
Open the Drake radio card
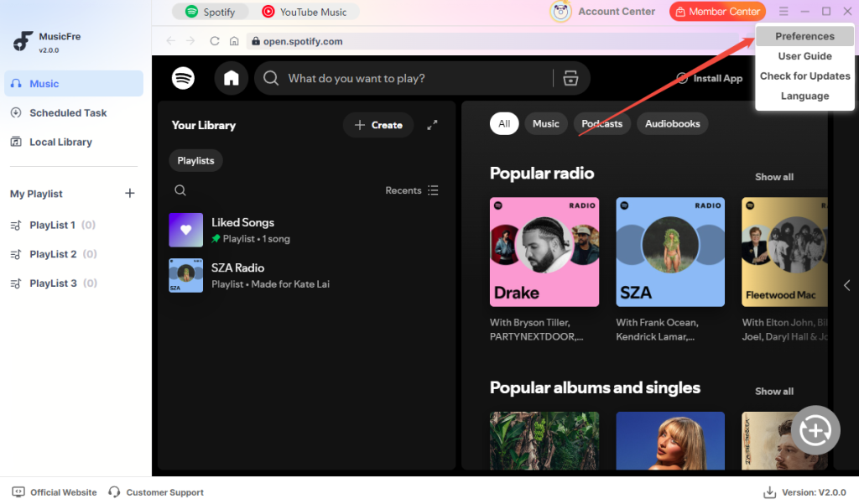tap(544, 252)
